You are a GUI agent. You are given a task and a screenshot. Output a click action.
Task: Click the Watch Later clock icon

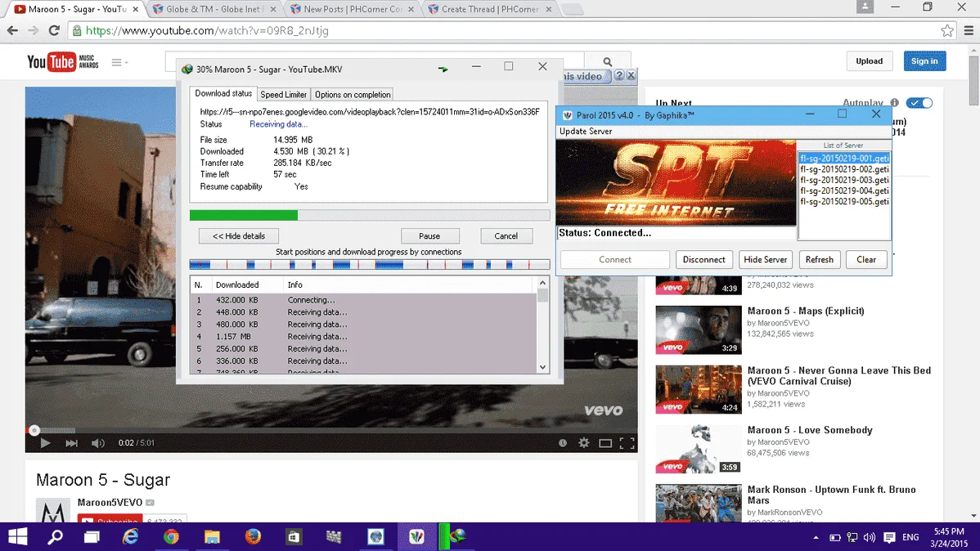pyautogui.click(x=563, y=443)
